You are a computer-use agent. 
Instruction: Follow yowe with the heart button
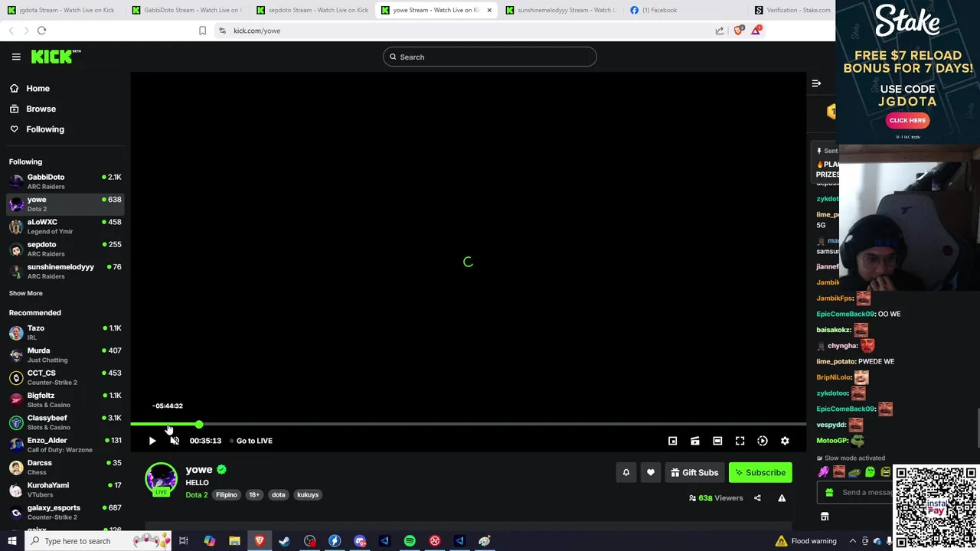[x=650, y=473]
